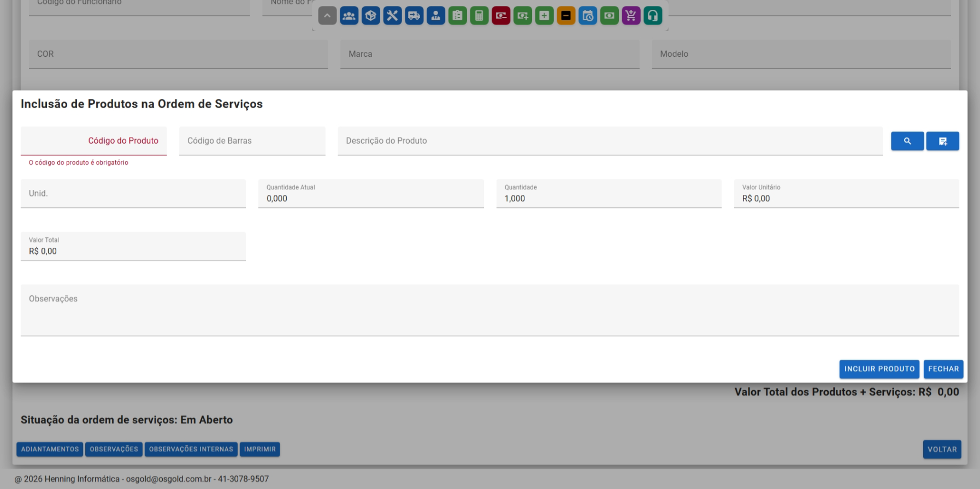Viewport: 980px width, 489px height.
Task: Collapse the toolbar with the up chevron
Action: tap(327, 16)
